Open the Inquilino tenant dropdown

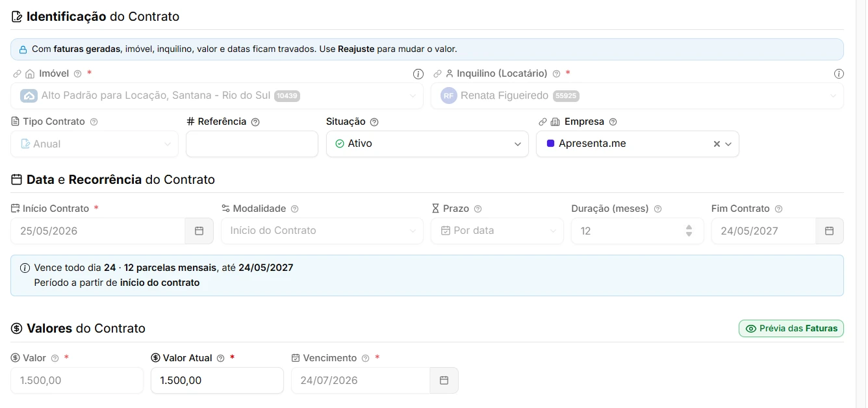pyautogui.click(x=637, y=96)
